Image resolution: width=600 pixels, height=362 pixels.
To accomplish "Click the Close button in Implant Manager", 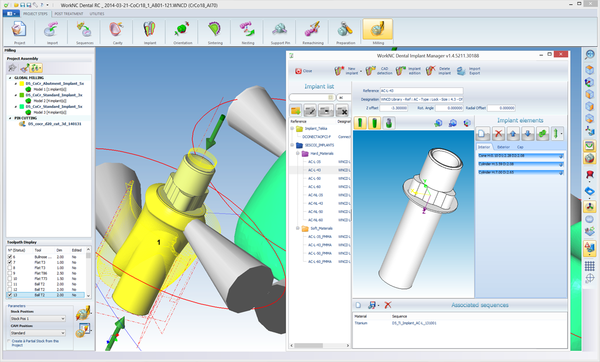I will click(x=303, y=71).
